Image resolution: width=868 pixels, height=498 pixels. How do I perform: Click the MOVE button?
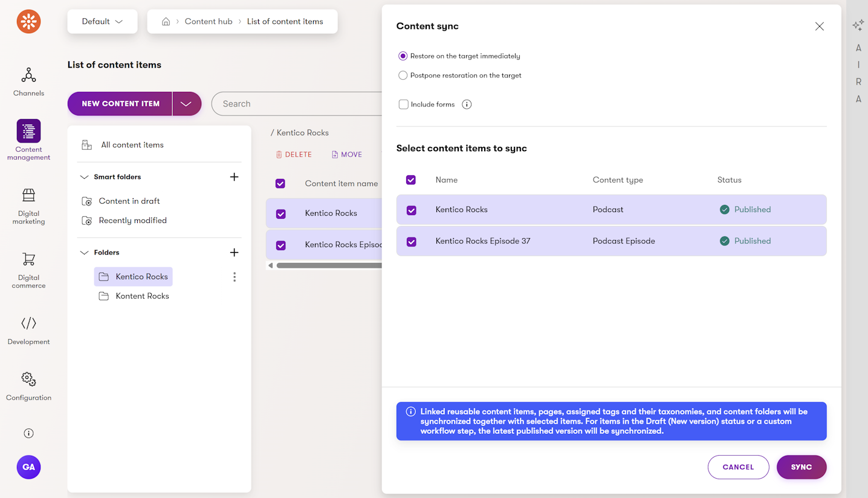347,155
